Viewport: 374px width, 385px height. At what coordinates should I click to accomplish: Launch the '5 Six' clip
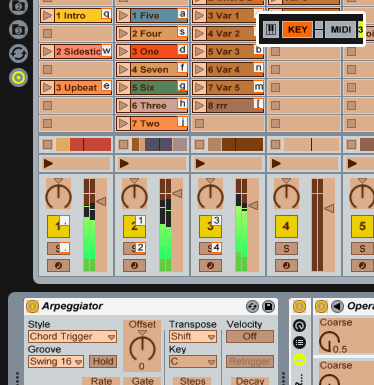[124, 87]
